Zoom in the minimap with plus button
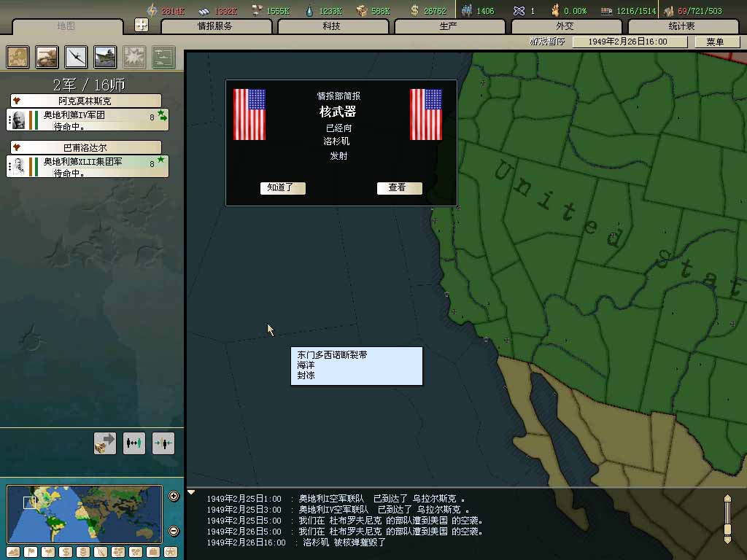Viewport: 747px width, 560px height. (x=174, y=496)
